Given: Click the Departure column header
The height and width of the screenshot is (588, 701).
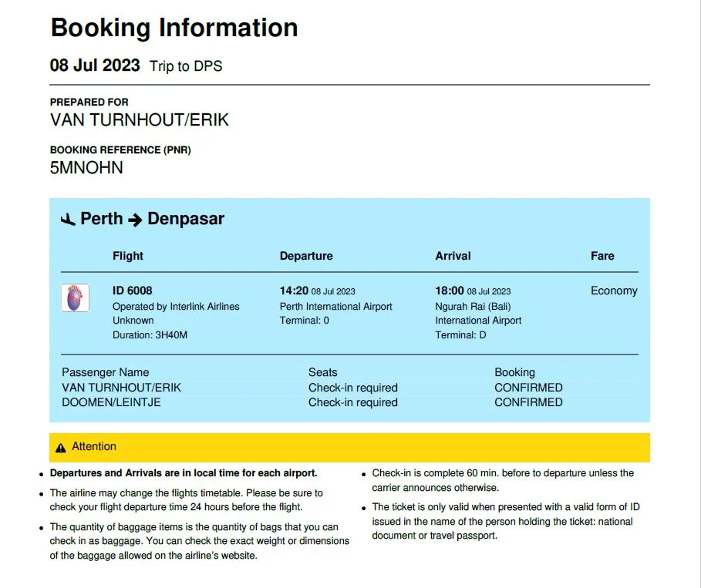Looking at the screenshot, I should click(x=306, y=256).
